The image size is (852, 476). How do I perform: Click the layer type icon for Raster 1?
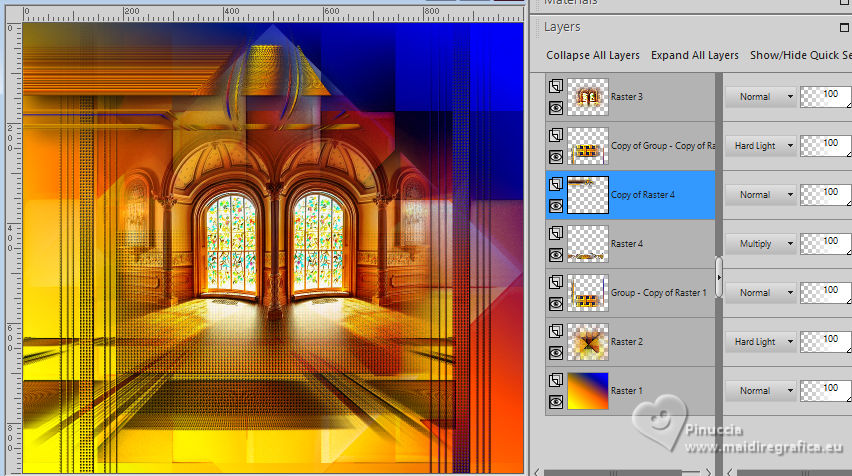[555, 380]
